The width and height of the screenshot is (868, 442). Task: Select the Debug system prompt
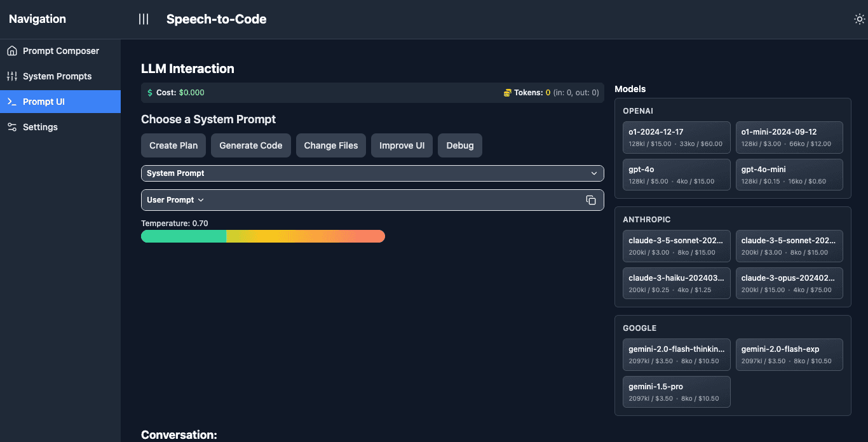(x=460, y=145)
